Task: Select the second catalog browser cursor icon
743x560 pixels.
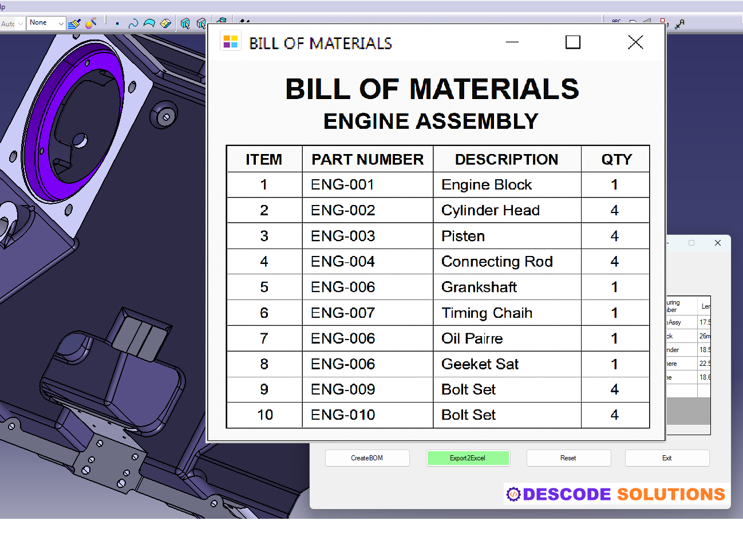Action: pyautogui.click(x=202, y=24)
